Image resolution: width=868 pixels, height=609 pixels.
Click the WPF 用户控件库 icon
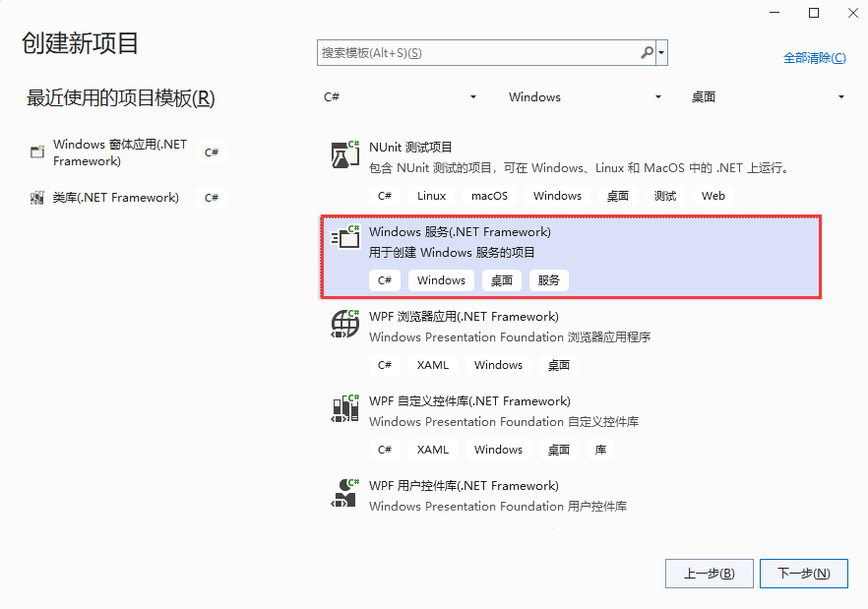click(345, 492)
